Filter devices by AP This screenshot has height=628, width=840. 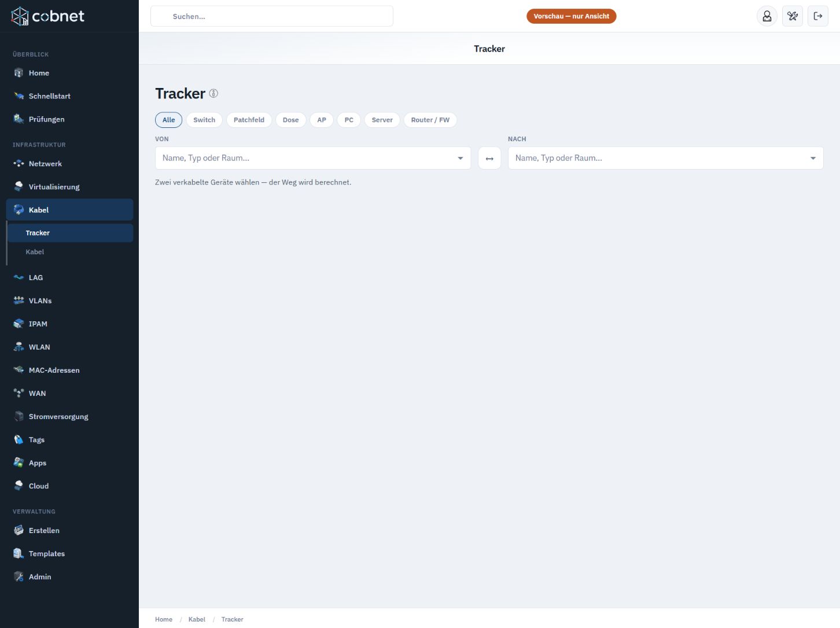tap(322, 120)
